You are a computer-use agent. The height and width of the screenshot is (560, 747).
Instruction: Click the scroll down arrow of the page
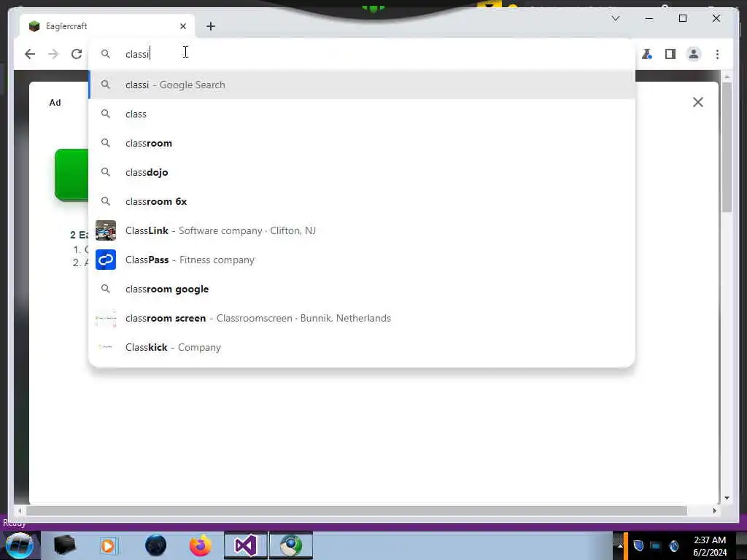[727, 498]
